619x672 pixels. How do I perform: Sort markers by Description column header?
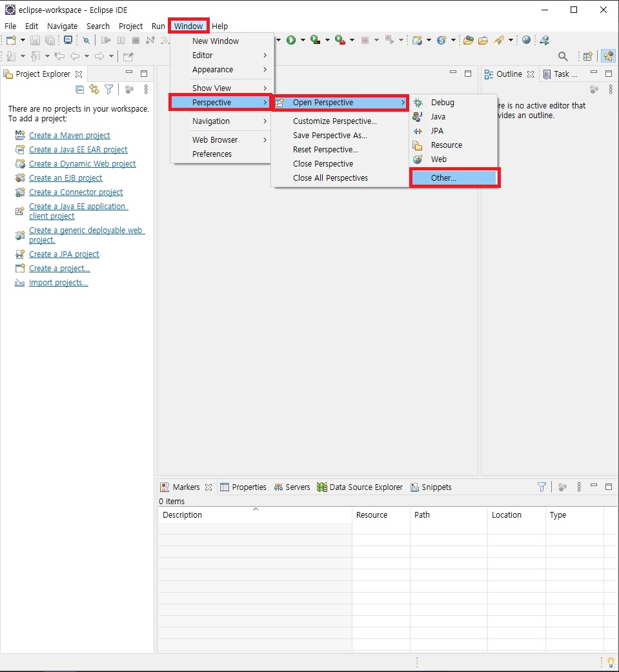click(x=254, y=514)
